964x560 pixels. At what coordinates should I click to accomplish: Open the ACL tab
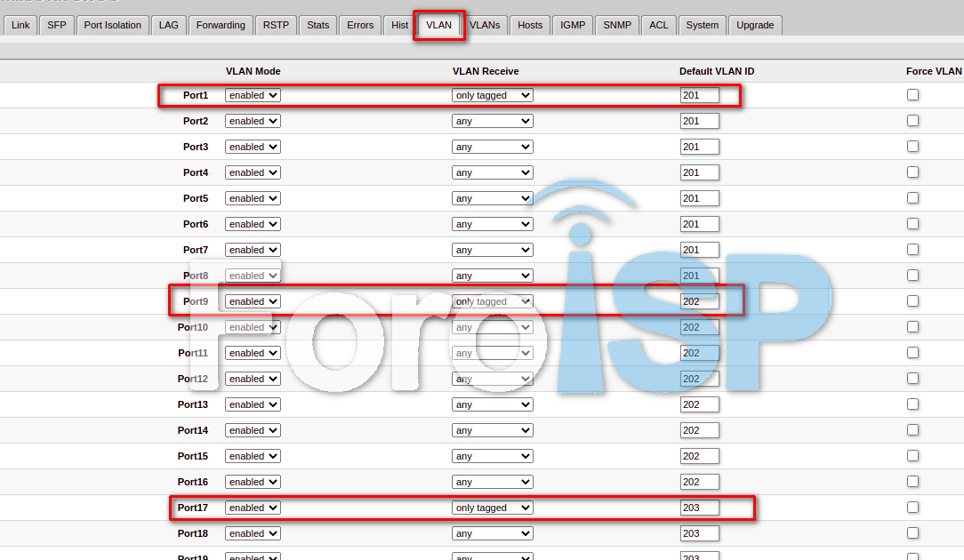[x=658, y=25]
